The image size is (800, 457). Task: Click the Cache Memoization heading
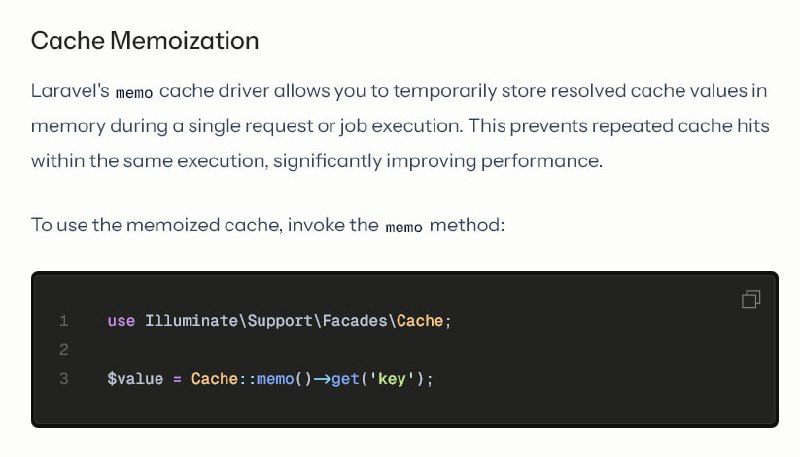click(x=145, y=41)
